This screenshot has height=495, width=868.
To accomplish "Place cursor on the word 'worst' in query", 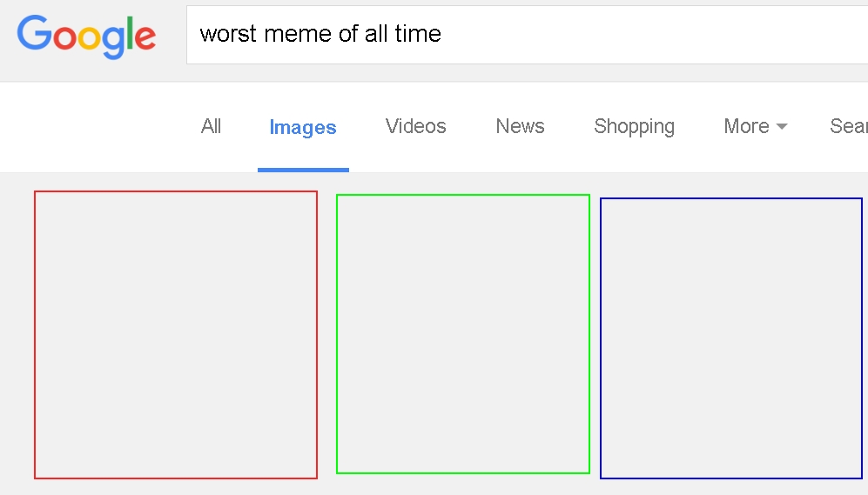I will pos(228,34).
